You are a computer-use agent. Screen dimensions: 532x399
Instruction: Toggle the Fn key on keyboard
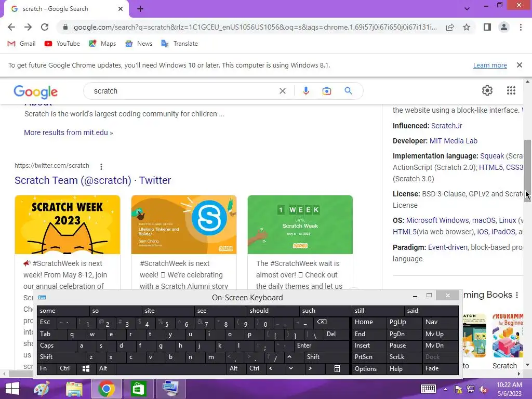click(x=47, y=368)
